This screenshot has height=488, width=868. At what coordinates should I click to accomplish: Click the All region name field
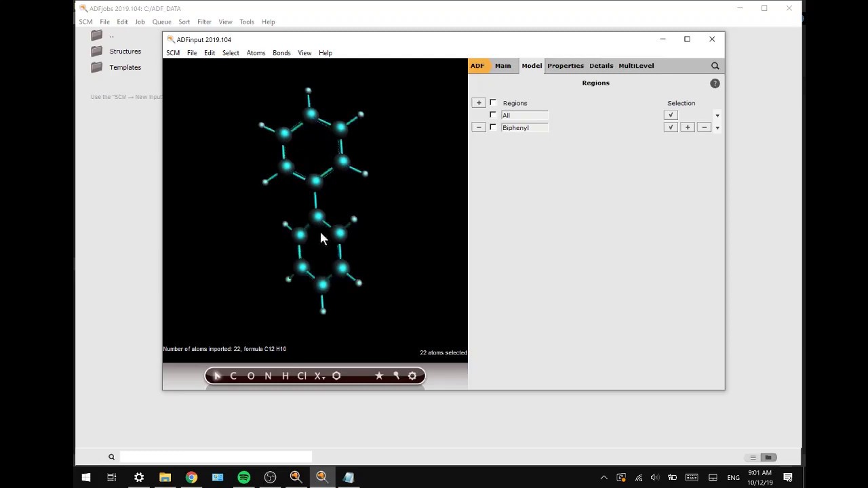click(x=524, y=115)
